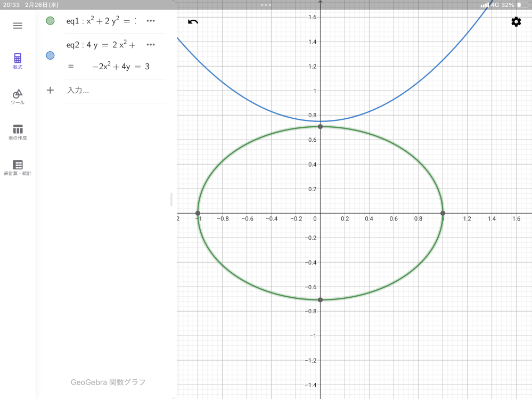This screenshot has width=532, height=399.
Task: Open the hamburger main menu
Action: (x=18, y=26)
